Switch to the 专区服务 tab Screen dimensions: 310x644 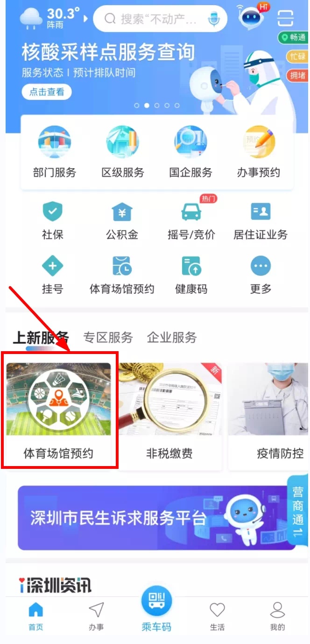pos(108,338)
